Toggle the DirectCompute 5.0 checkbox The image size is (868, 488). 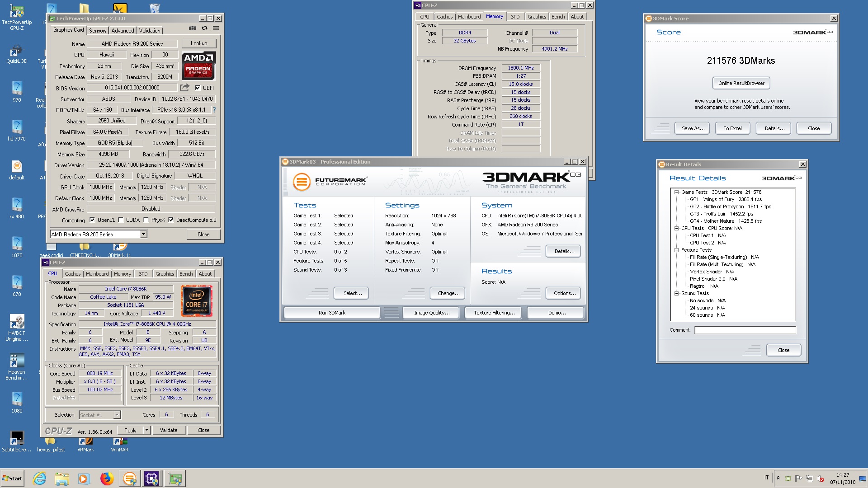click(171, 220)
